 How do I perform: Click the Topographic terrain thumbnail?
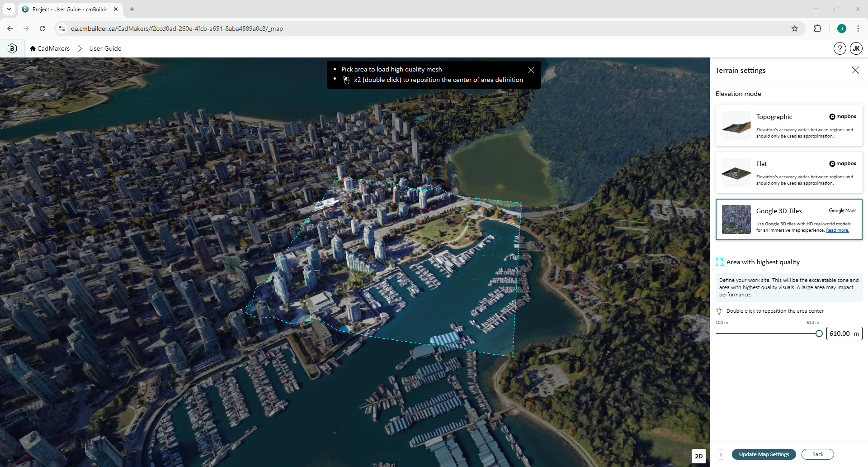tap(736, 125)
